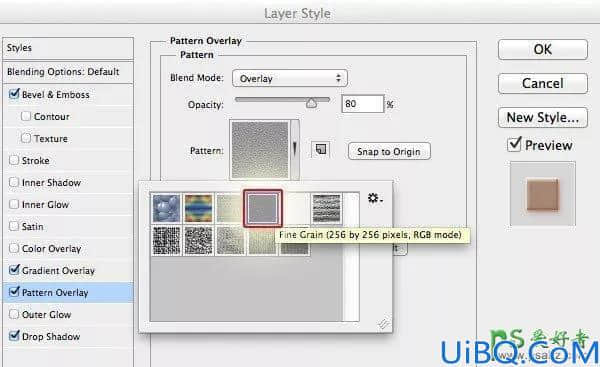This screenshot has height=367, width=600.
Task: Enable the Texture checkbox
Action: [26, 138]
